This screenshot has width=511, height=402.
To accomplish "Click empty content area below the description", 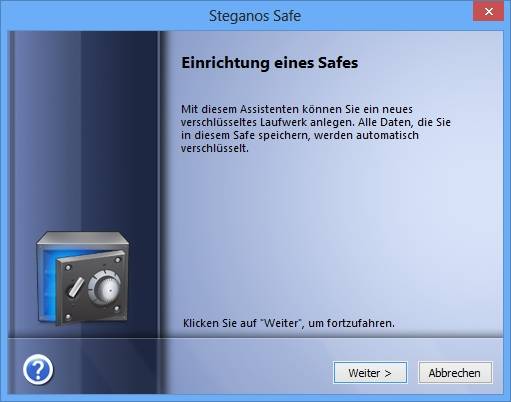I will click(333, 233).
